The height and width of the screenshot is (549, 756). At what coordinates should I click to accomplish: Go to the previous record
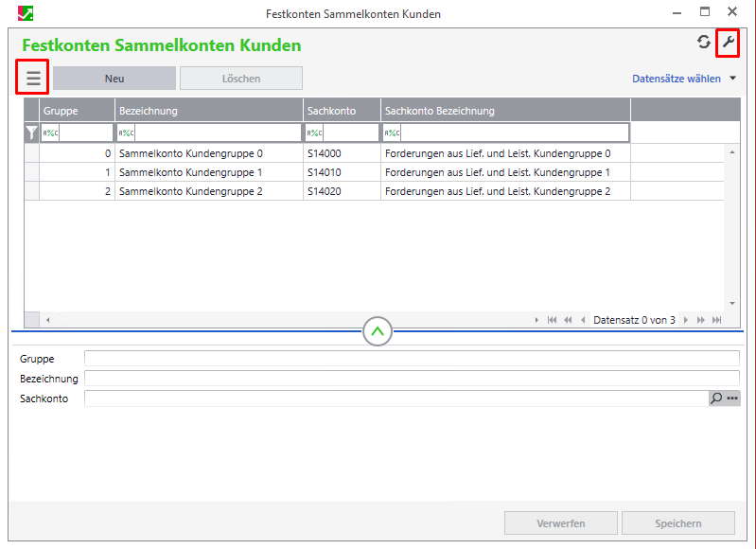tap(583, 321)
